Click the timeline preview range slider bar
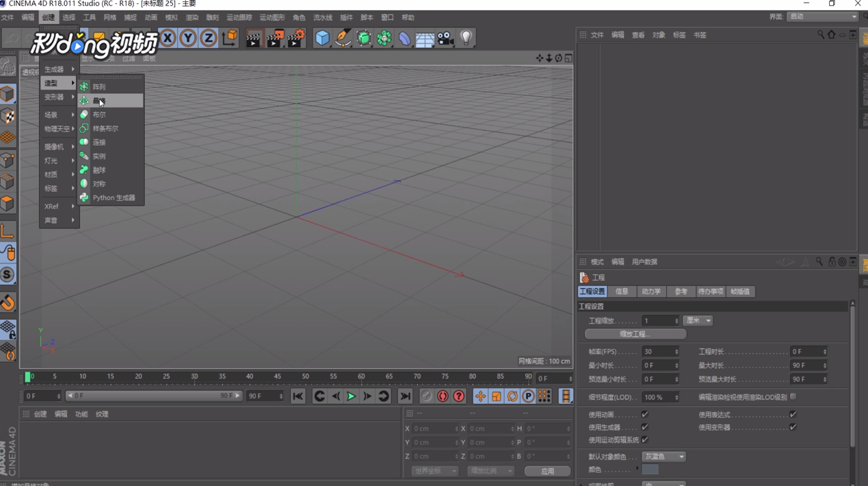Image resolution: width=868 pixels, height=486 pixels. point(154,396)
